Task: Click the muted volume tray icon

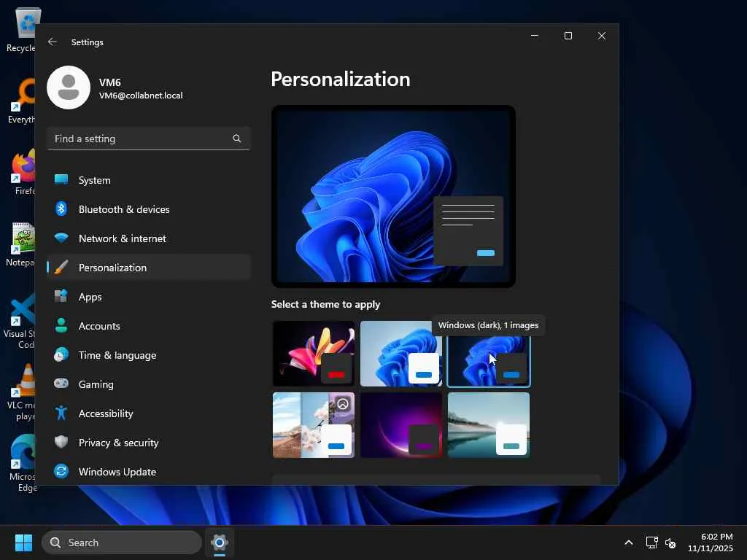Action: (670, 542)
